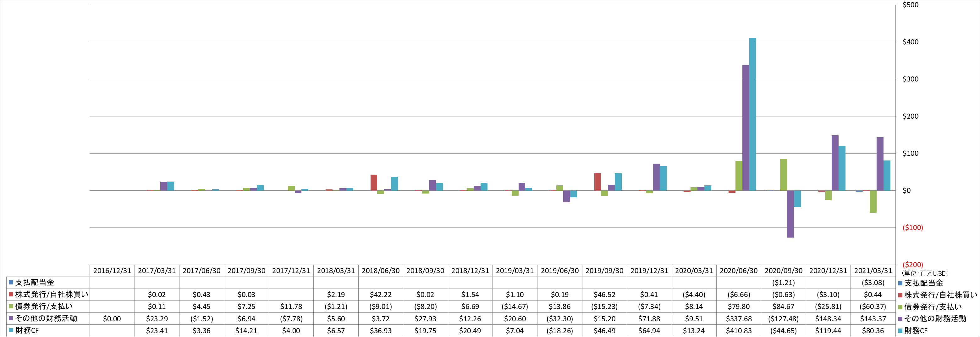Click the red ($200) axis label

coord(913,265)
